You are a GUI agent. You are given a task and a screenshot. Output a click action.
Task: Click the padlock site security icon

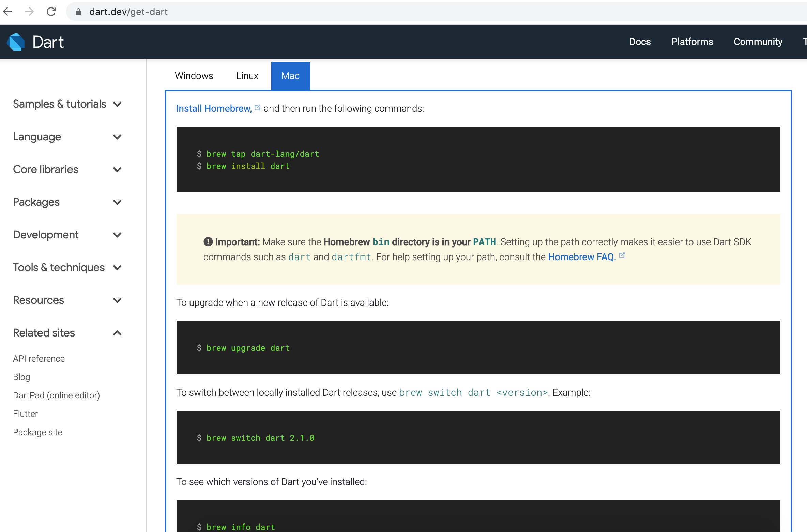pos(78,12)
